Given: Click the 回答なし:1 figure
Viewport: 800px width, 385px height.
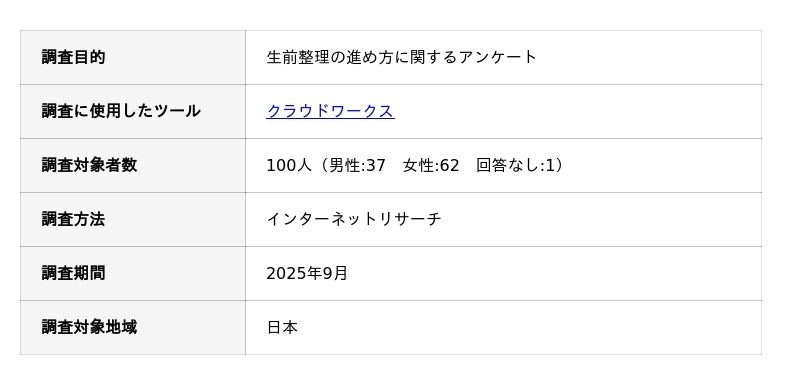Looking at the screenshot, I should [x=515, y=165].
